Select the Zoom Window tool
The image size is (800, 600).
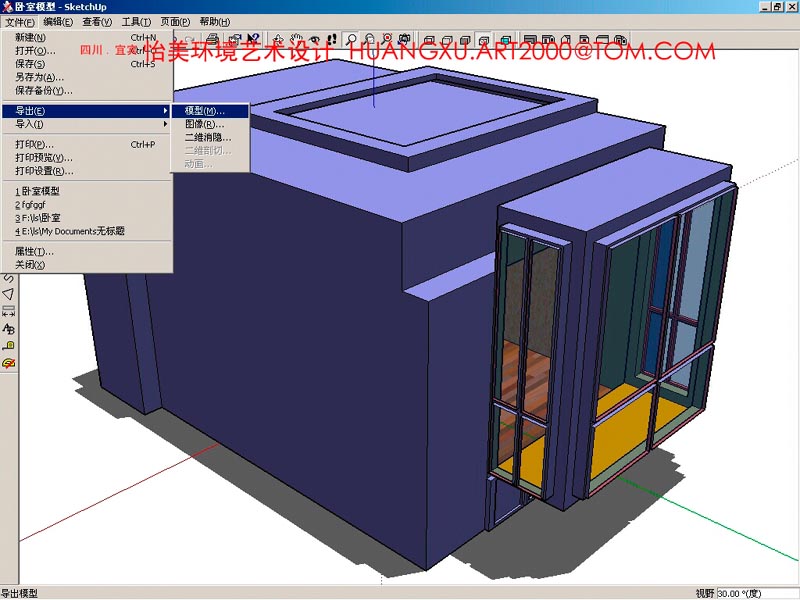(369, 39)
